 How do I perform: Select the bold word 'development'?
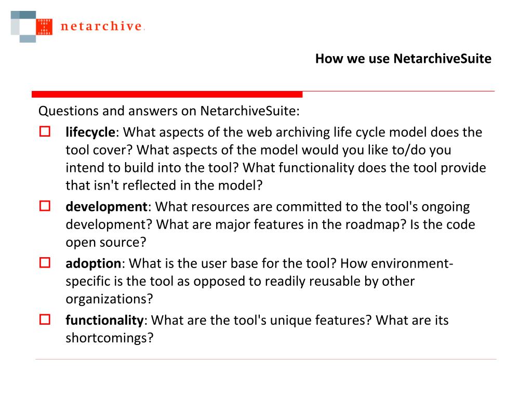point(106,207)
